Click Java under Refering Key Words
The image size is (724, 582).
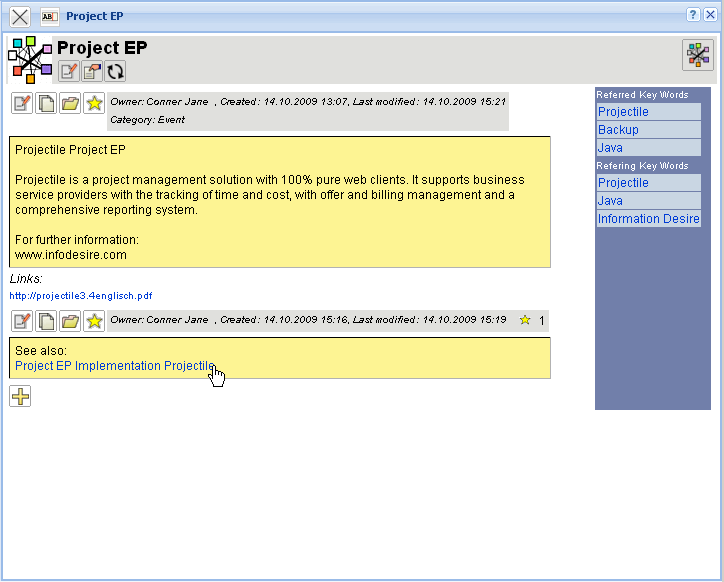point(610,201)
